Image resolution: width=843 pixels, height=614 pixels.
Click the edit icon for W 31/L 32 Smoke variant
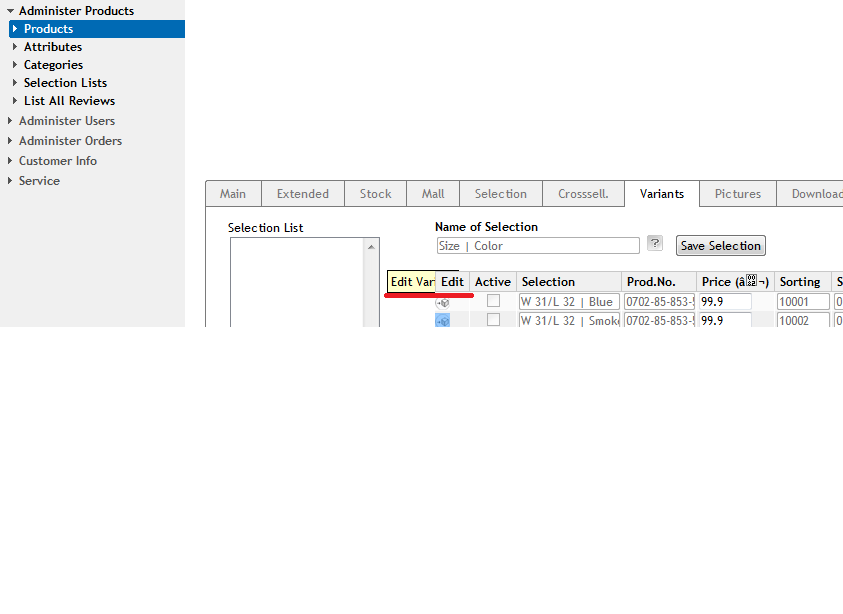(442, 320)
